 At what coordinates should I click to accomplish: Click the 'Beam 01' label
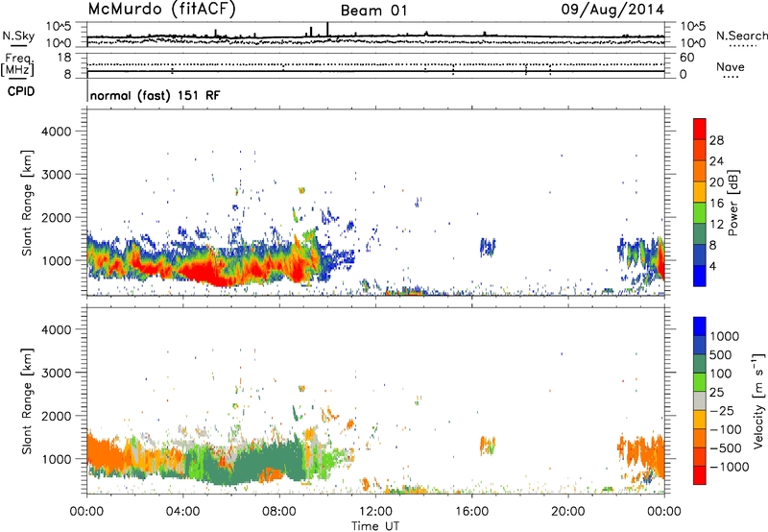pyautogui.click(x=374, y=11)
